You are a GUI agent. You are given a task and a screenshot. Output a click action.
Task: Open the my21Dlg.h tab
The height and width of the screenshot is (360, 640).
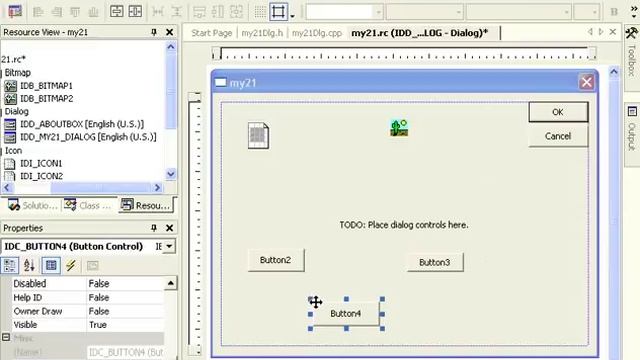tap(262, 33)
